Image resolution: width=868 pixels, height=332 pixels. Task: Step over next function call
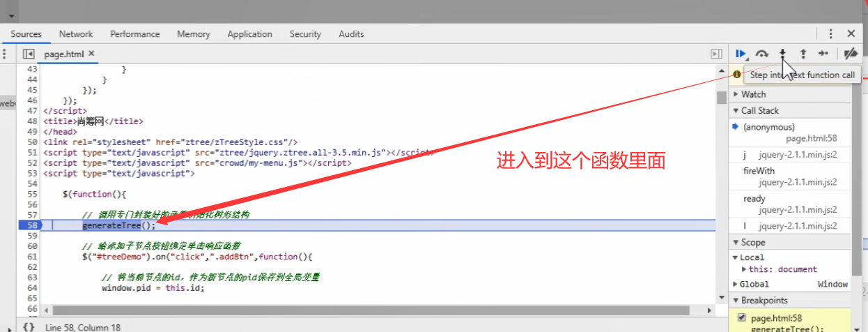coord(762,54)
